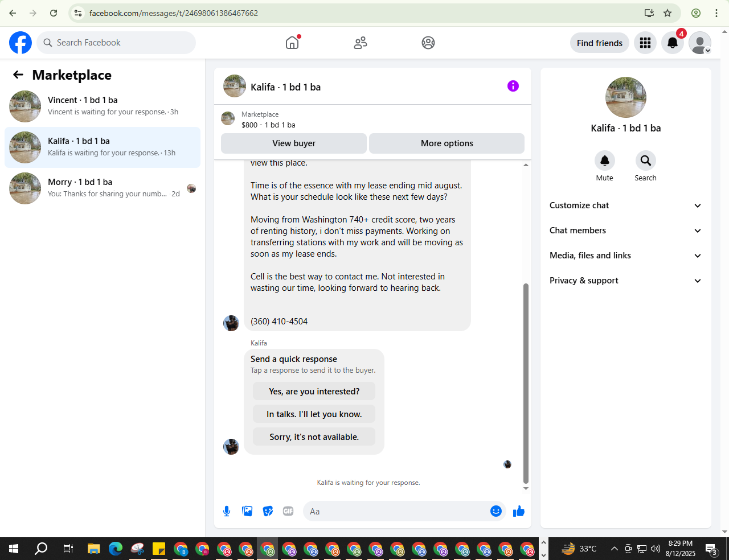Screen dimensions: 729x560
Task: Open the Friends icon in top navigation
Action: point(361,43)
